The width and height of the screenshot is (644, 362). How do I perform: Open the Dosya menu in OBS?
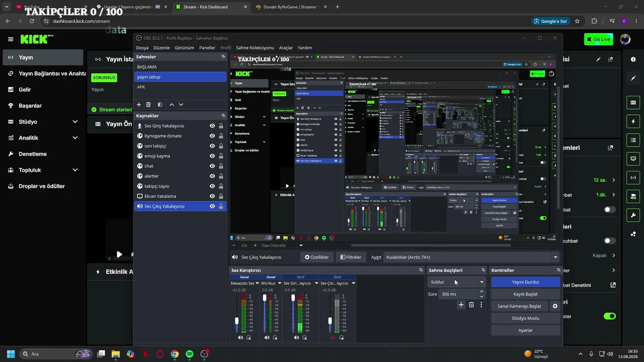coord(142,48)
